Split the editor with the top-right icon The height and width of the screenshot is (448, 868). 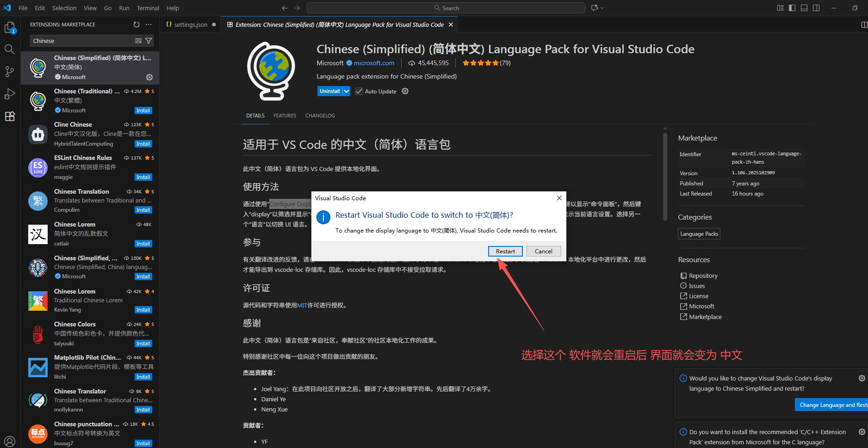[863, 24]
